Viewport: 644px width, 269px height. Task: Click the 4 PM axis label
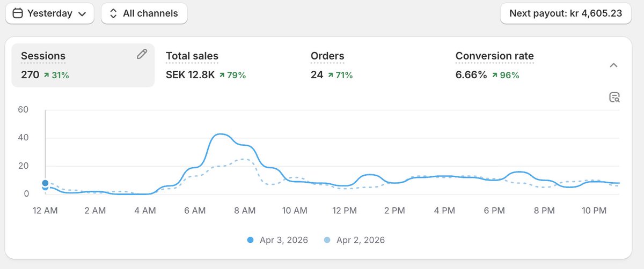pyautogui.click(x=444, y=211)
